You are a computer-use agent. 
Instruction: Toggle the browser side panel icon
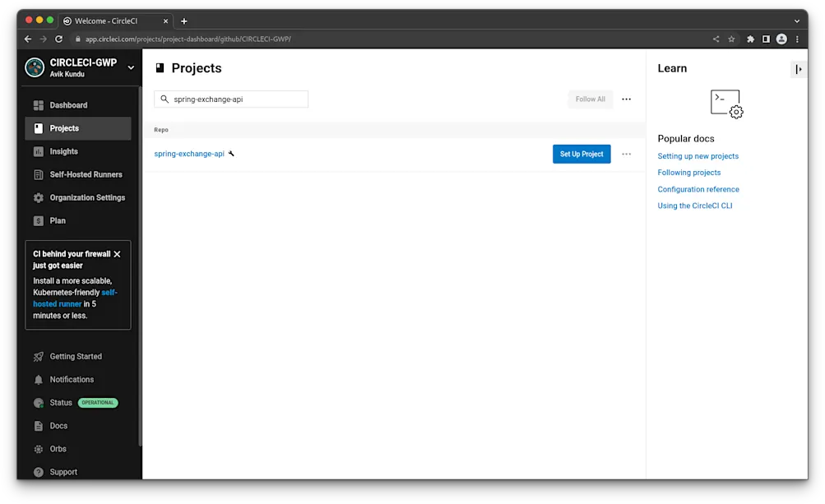(766, 39)
